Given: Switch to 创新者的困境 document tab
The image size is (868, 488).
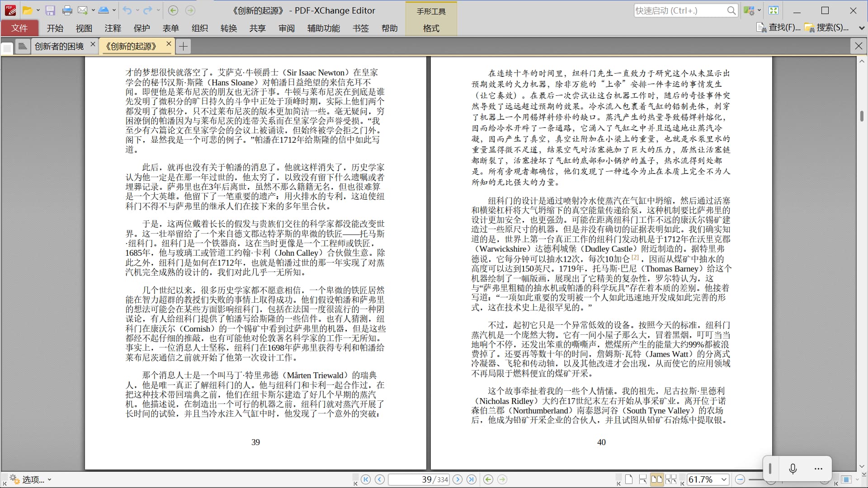Looking at the screenshot, I should (59, 46).
